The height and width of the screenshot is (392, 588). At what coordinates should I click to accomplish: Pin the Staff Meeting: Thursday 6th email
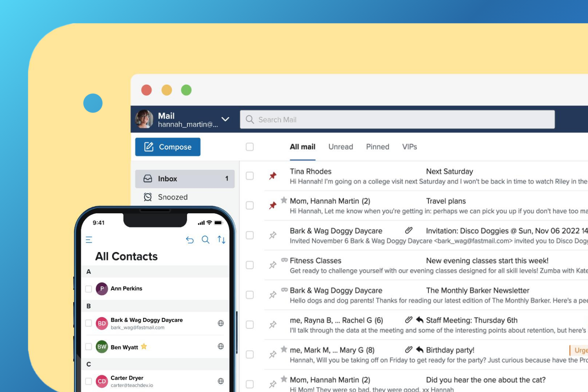click(273, 325)
